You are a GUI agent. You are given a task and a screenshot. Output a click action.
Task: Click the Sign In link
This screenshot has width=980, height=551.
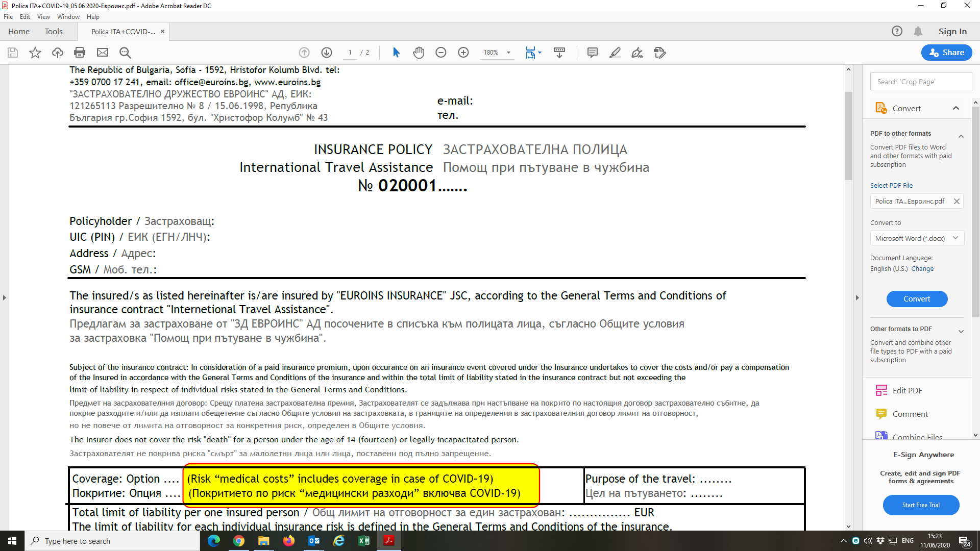[952, 31]
